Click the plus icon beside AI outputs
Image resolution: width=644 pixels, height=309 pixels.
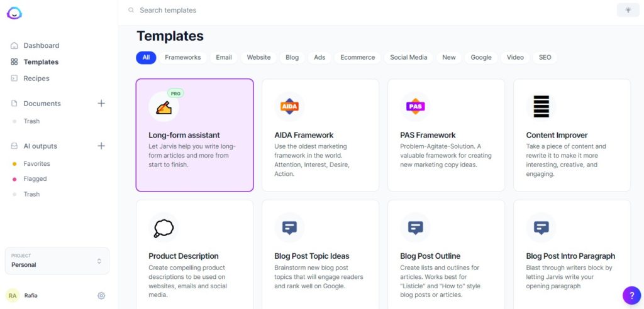coord(101,146)
